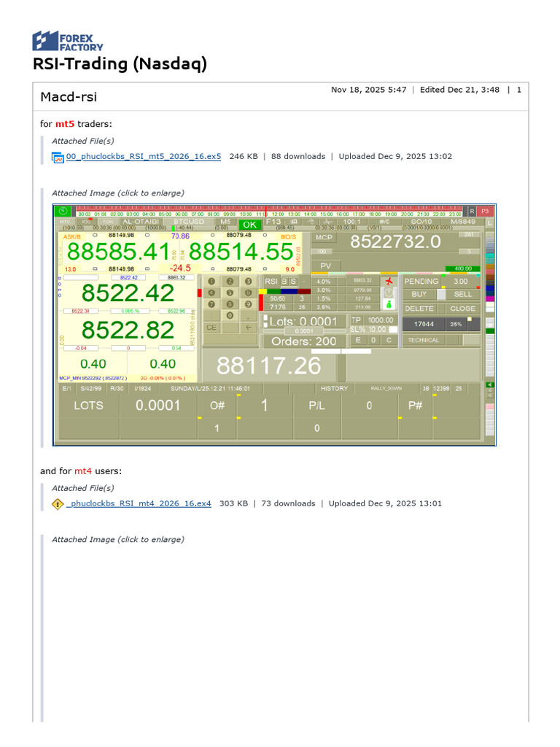Click the SELL button
Image resolution: width=560 pixels, height=747 pixels.
pyautogui.click(x=463, y=294)
